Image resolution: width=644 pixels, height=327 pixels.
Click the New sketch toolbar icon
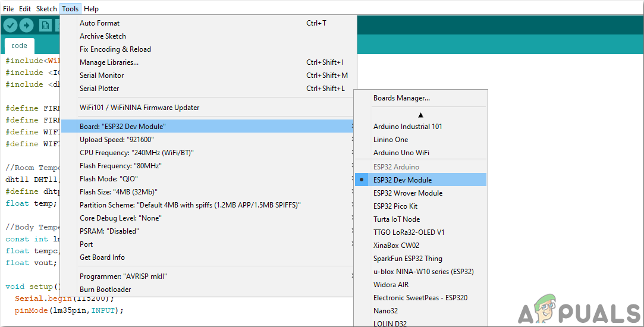[x=45, y=25]
